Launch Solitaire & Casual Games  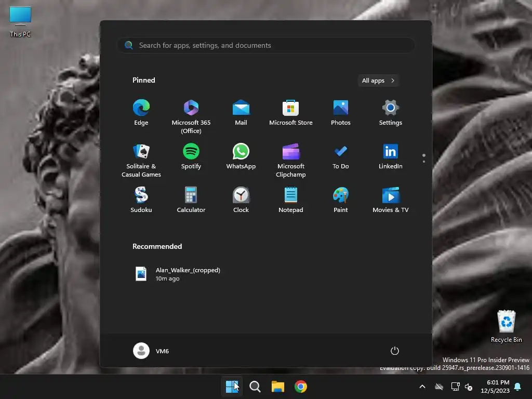coord(141,160)
